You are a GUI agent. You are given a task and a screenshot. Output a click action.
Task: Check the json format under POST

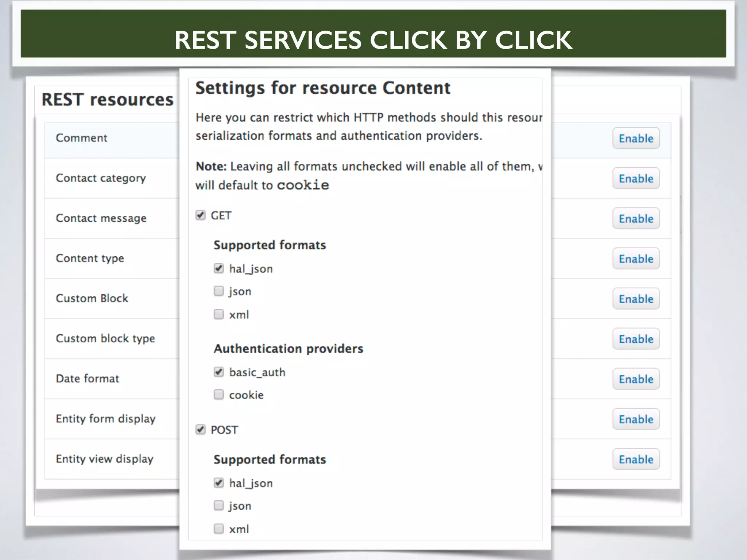pos(219,505)
